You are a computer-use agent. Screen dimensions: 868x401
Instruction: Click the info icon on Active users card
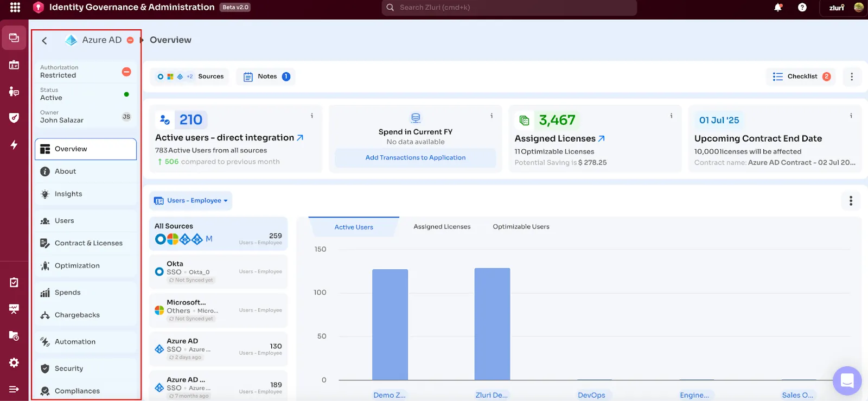click(311, 116)
